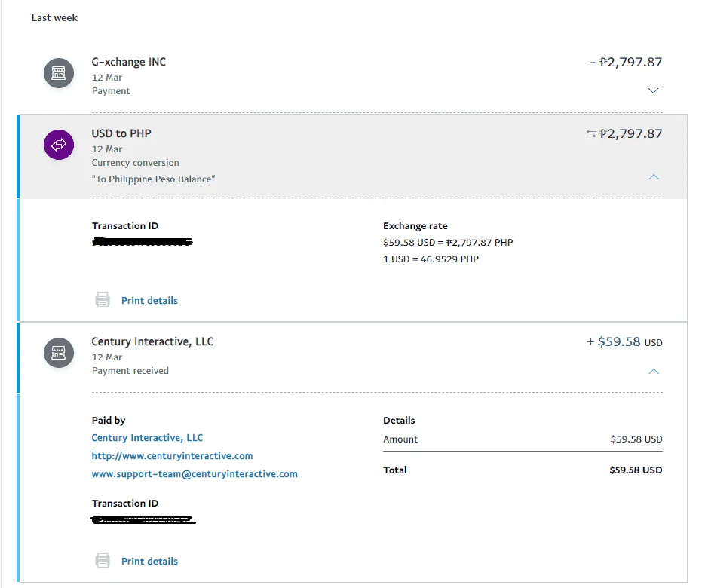
Task: Click the printer icon in USD to PHP details
Action: click(103, 300)
